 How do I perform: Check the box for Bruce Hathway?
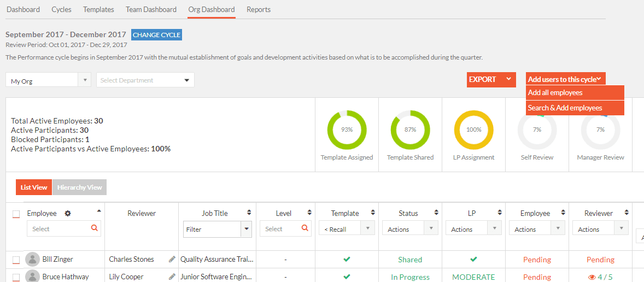click(x=16, y=277)
